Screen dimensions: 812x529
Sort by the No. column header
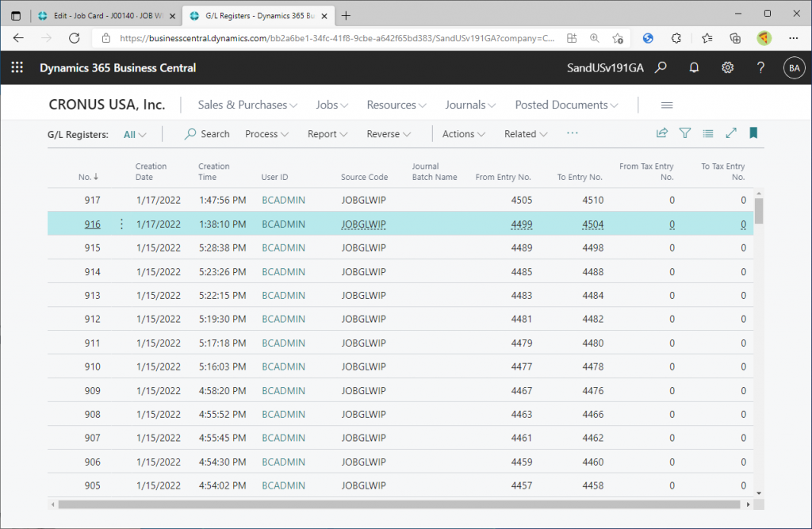[x=88, y=177]
